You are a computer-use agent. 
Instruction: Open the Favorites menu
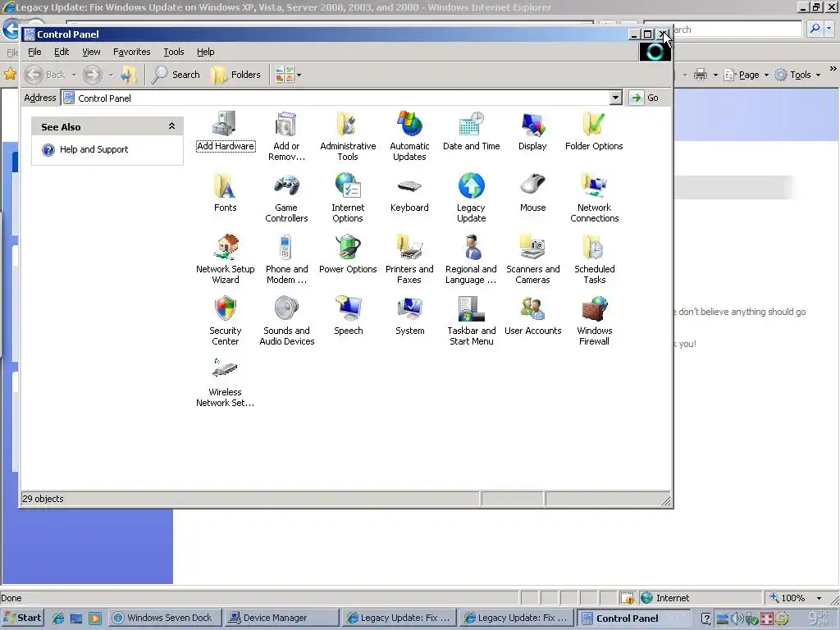[132, 52]
